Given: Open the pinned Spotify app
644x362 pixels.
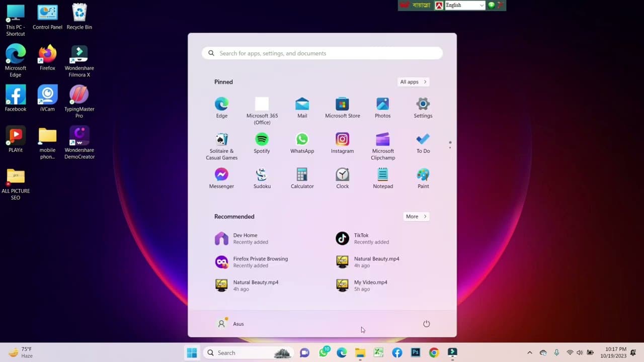Looking at the screenshot, I should 262,143.
